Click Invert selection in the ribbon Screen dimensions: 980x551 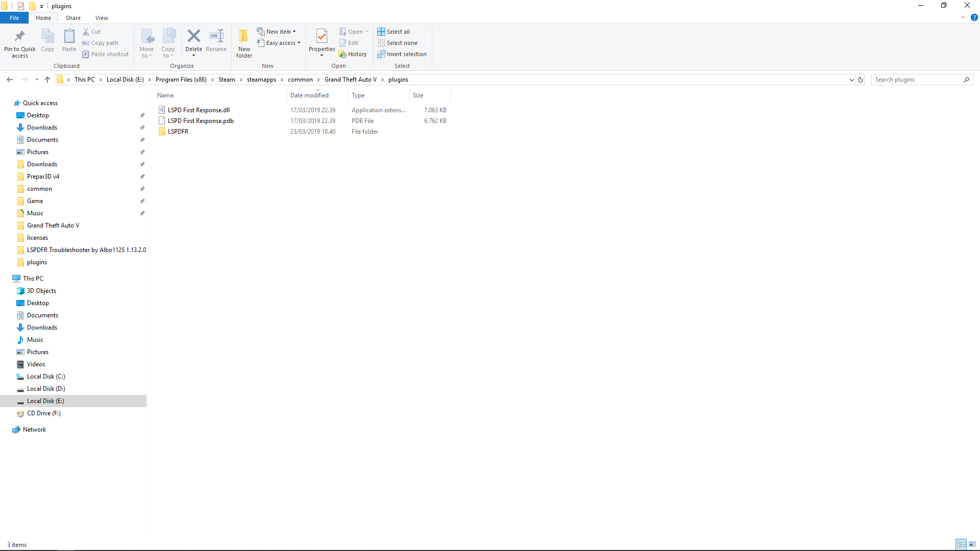coord(402,54)
